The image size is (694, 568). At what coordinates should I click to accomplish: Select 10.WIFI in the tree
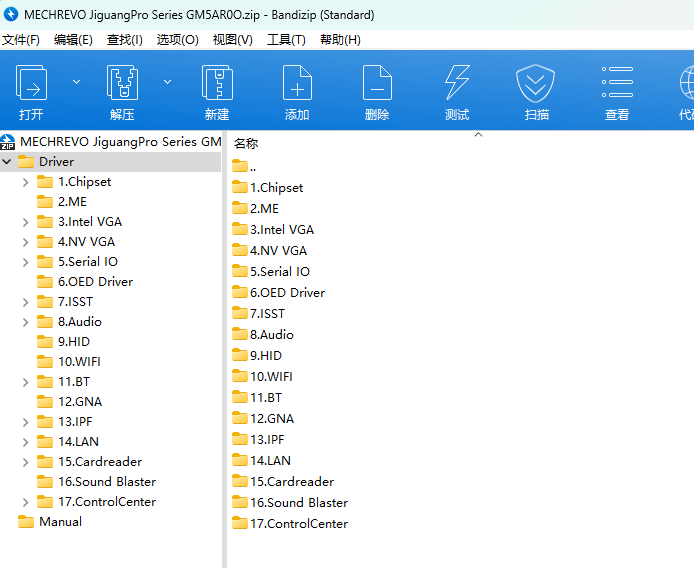click(x=69, y=362)
